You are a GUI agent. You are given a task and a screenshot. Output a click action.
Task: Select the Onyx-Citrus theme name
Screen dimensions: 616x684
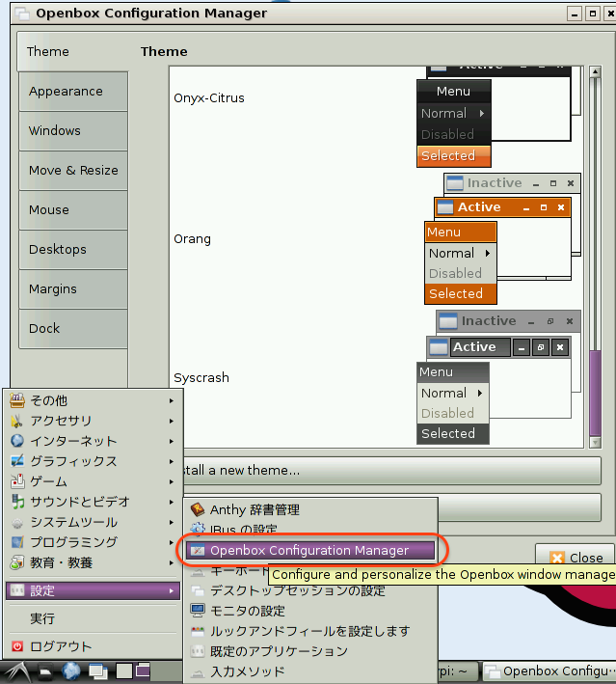[x=209, y=97]
